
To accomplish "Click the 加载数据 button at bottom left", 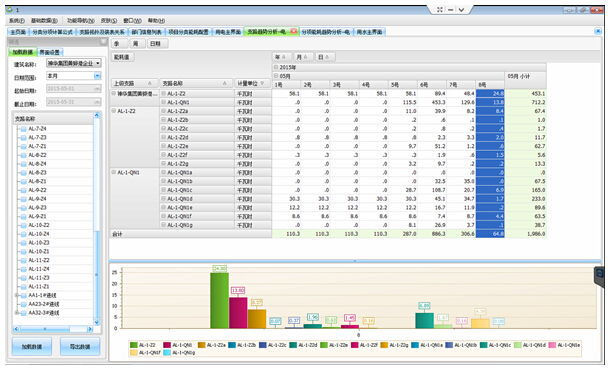I will tap(32, 346).
